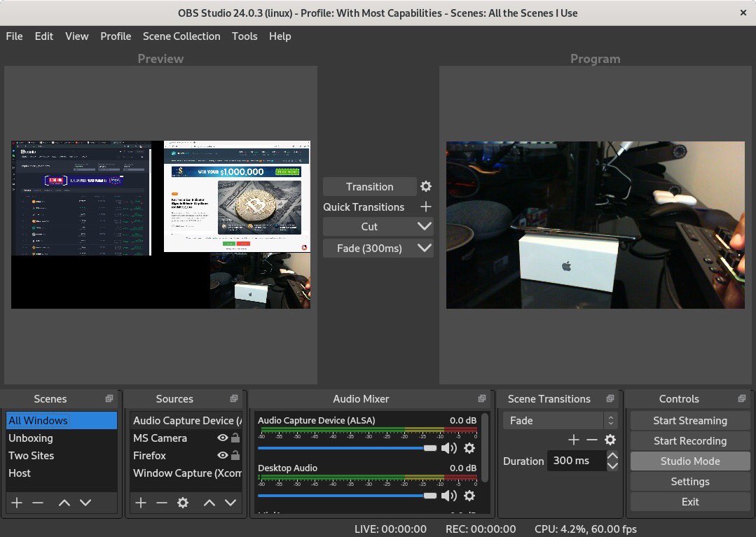Mute Audio Capture Device (ALSA) speaker icon
This screenshot has height=537, width=756.
pyautogui.click(x=449, y=448)
